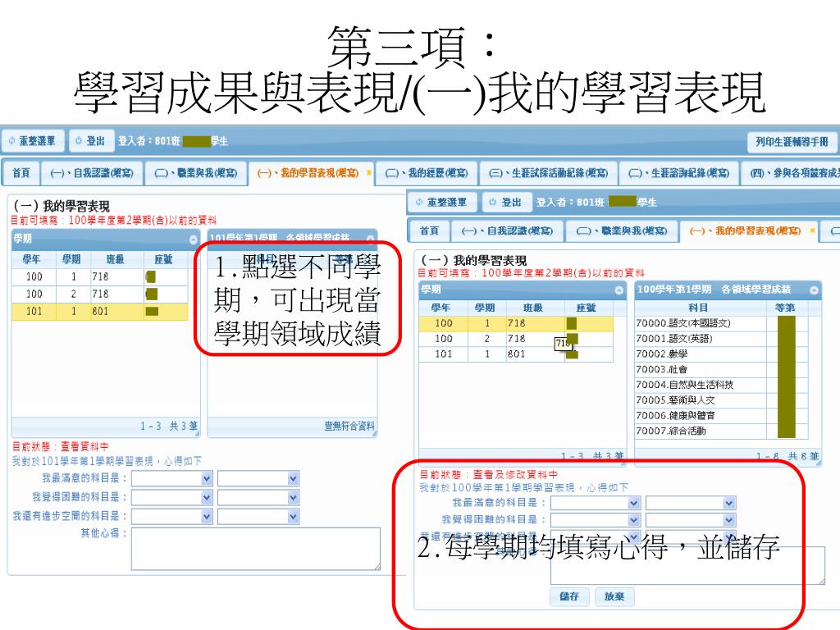Screen dimensions: 840x630
Task: Click 70005.藝術與人文 subject row
Action: pos(721,400)
